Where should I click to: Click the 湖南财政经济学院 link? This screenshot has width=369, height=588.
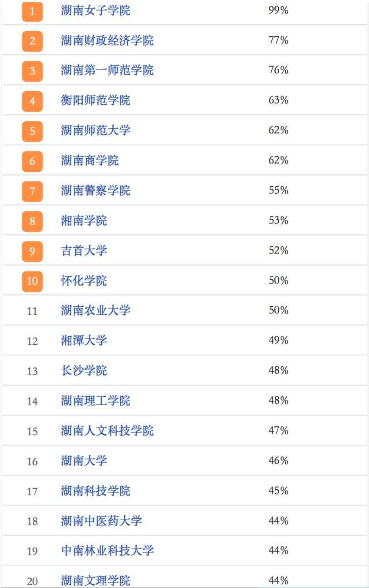(107, 41)
